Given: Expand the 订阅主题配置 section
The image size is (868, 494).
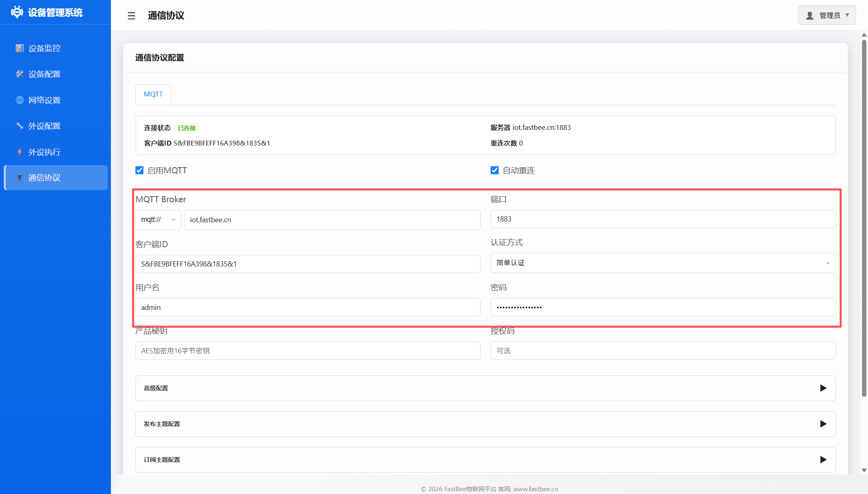Looking at the screenshot, I should pyautogui.click(x=485, y=460).
